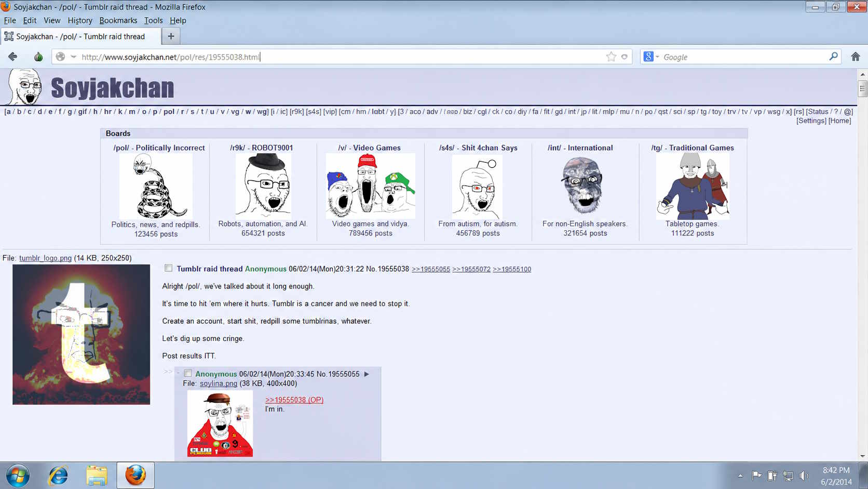
Task: Open the soylina reply image thumbnail
Action: pyautogui.click(x=220, y=424)
